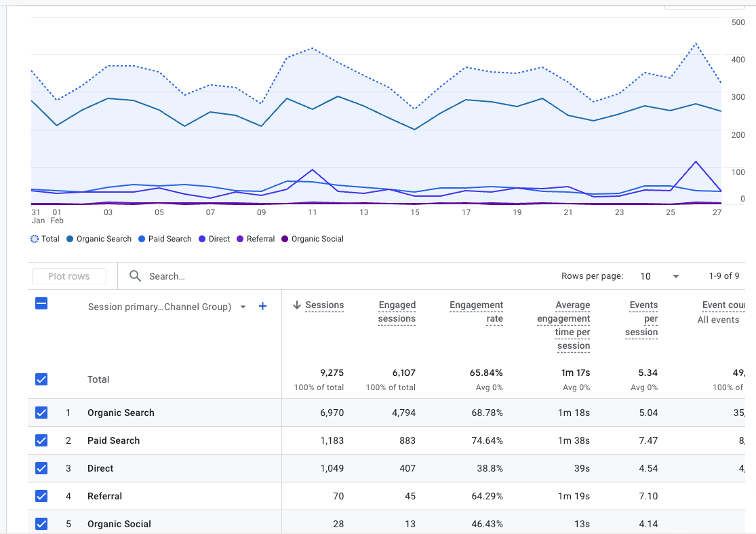Uncheck the Direct row checkbox
Screen dimensions: 756x534
41,468
